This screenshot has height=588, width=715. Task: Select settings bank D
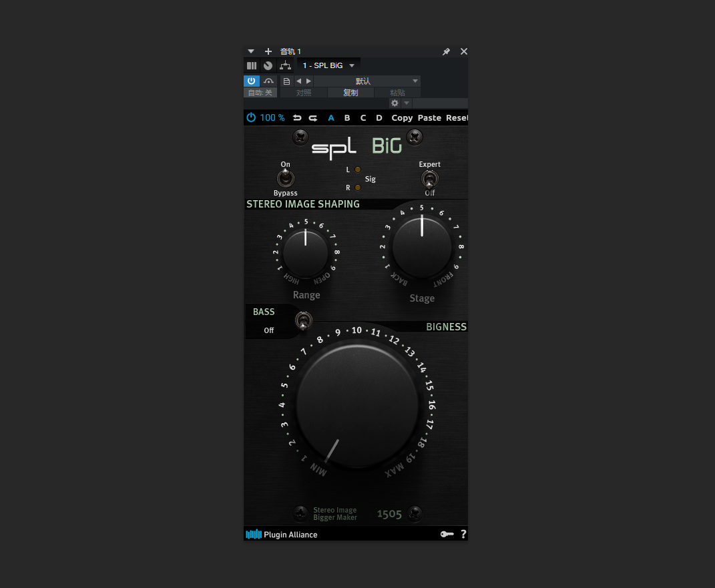click(x=379, y=117)
